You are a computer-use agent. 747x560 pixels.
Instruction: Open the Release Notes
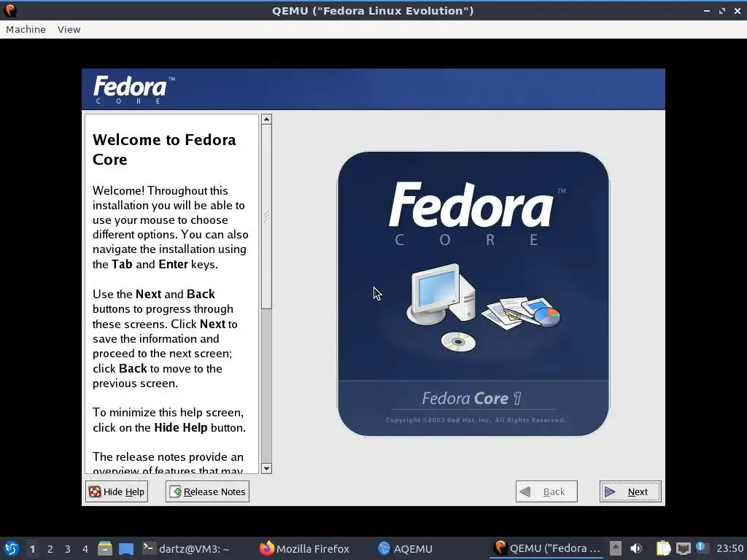(x=207, y=491)
